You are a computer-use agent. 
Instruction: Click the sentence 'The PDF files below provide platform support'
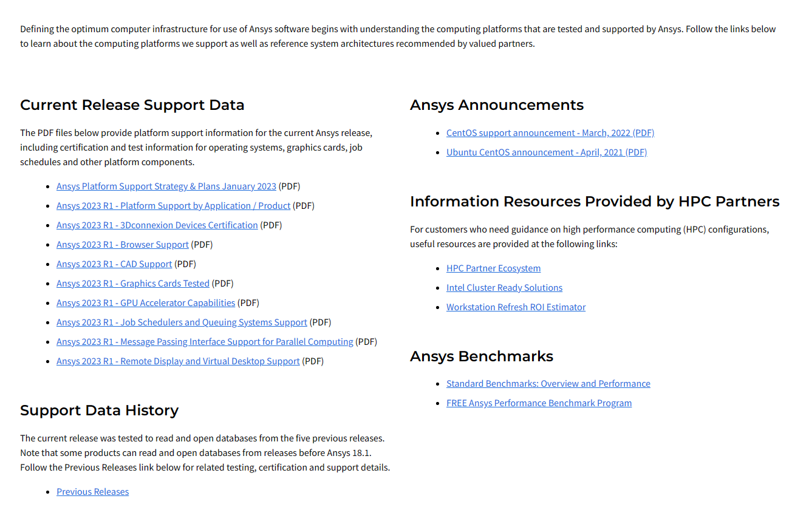(196, 148)
